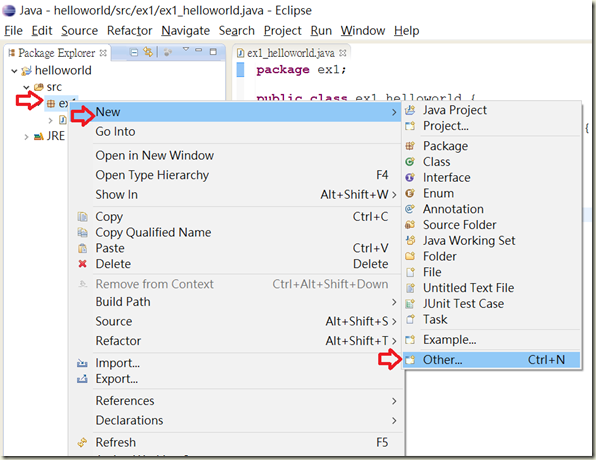Open the Refactor submenu in context menu
The width and height of the screenshot is (596, 460).
pos(236,341)
